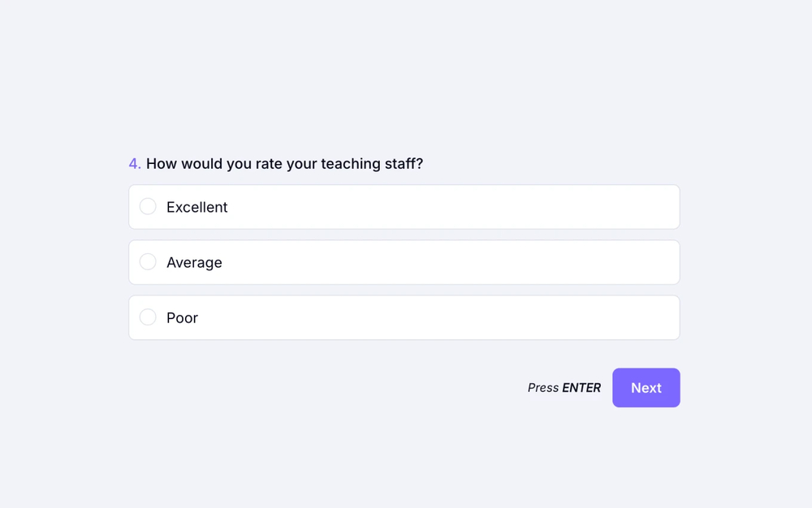This screenshot has height=508, width=812.
Task: Click the question number 4 label
Action: [134, 163]
